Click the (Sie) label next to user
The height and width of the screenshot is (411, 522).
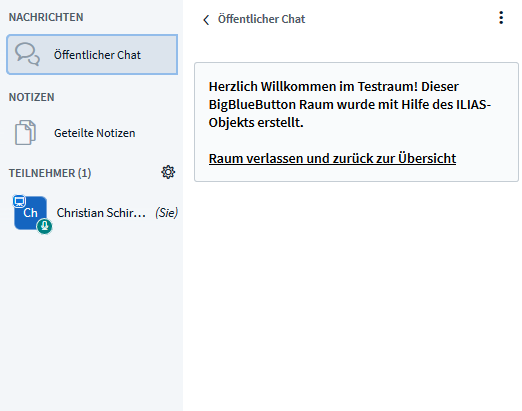(x=166, y=213)
